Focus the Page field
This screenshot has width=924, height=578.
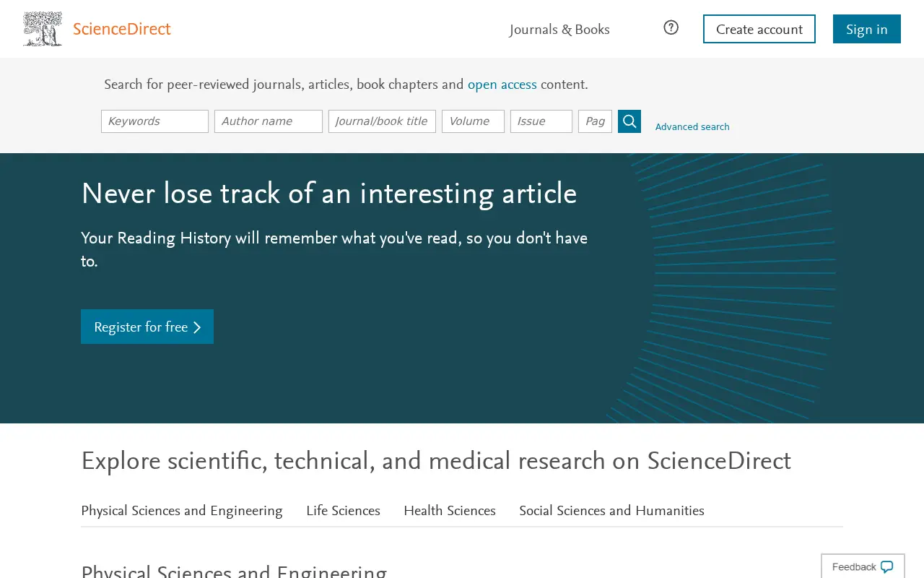[x=595, y=121]
